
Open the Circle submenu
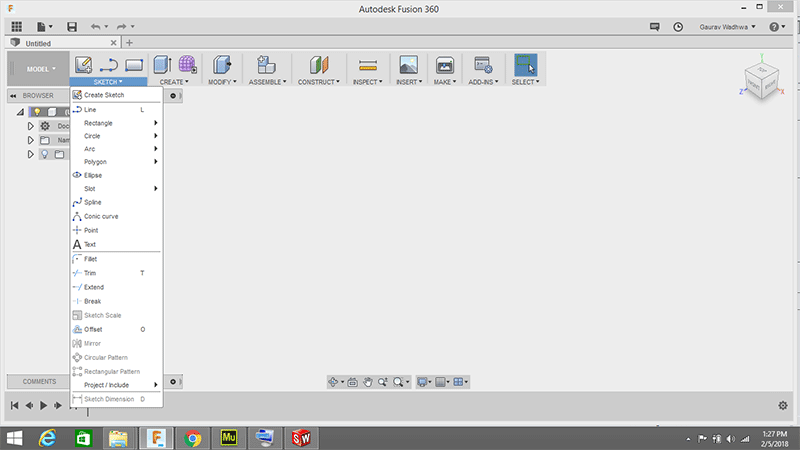[x=116, y=136]
